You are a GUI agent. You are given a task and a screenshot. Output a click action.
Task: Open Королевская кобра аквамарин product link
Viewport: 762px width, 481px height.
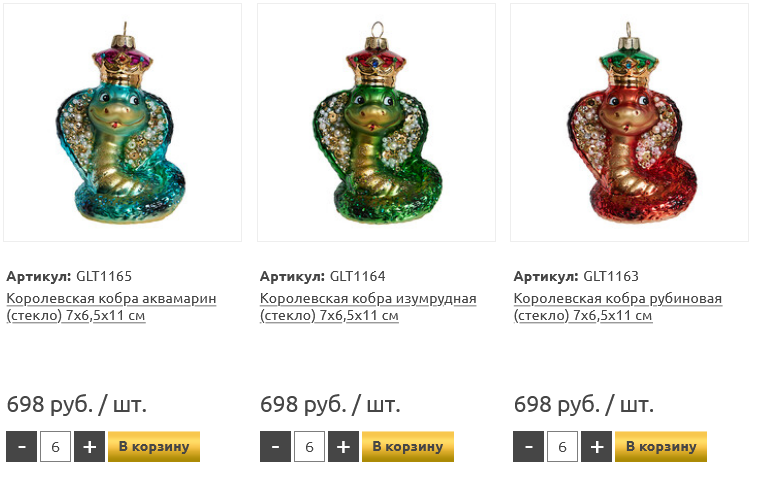coord(111,307)
